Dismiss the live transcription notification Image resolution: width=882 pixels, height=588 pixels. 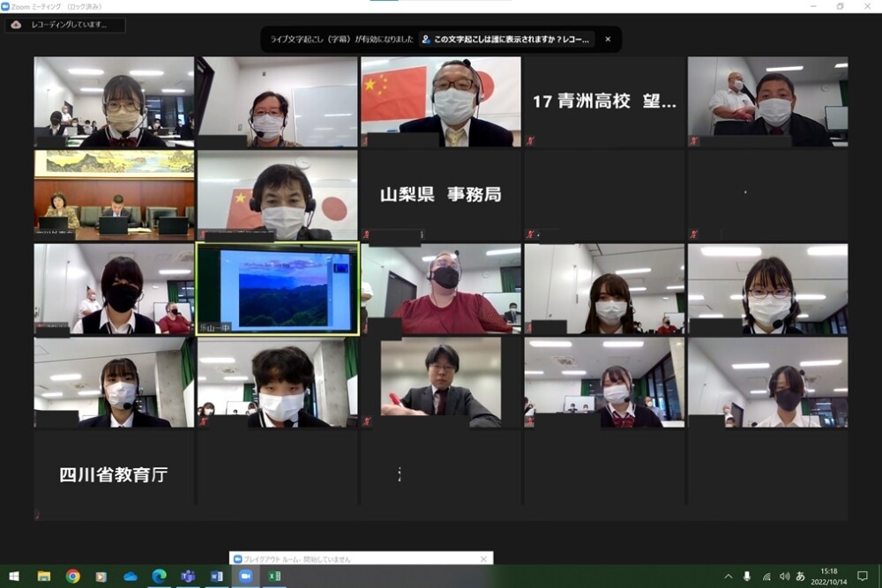(607, 40)
